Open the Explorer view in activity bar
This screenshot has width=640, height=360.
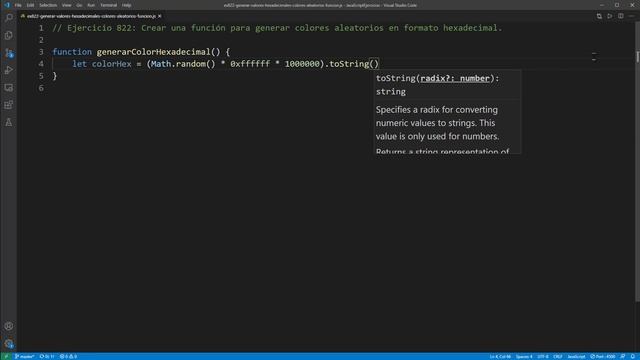(x=9, y=36)
